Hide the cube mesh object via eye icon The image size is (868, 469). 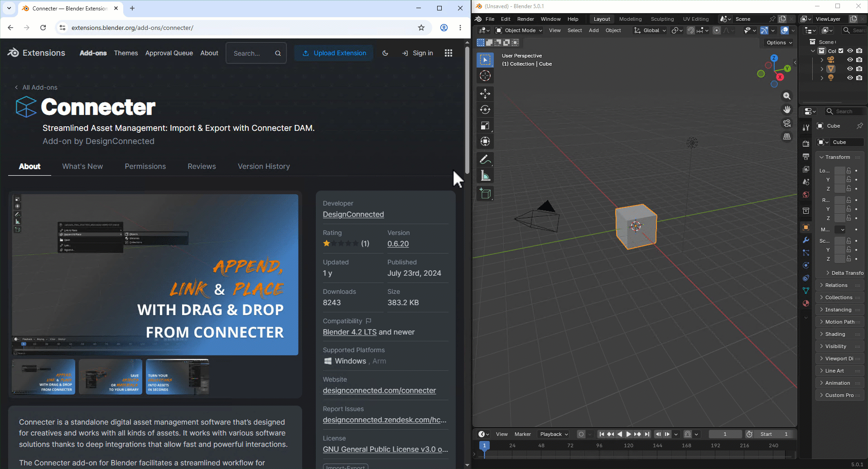tap(850, 69)
